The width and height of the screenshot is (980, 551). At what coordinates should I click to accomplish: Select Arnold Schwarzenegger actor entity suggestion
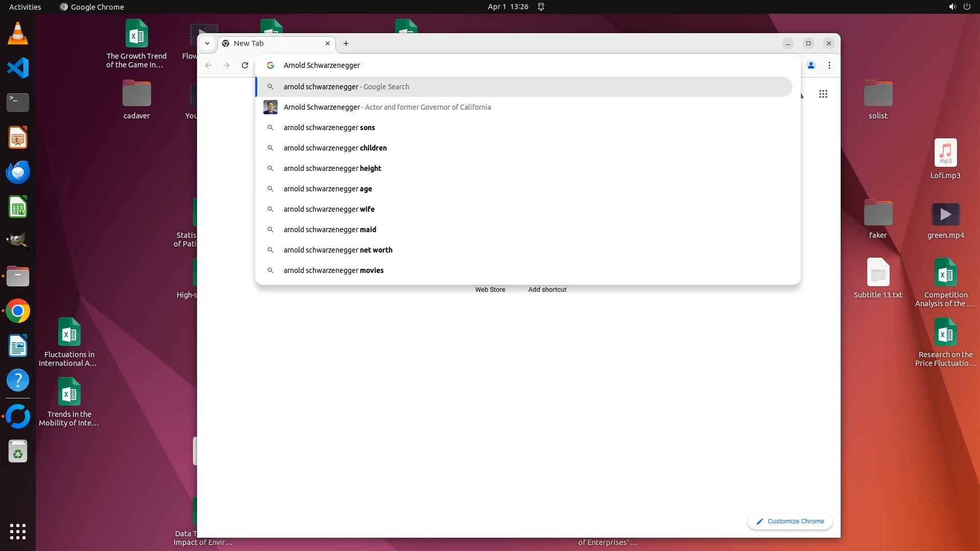click(x=387, y=107)
